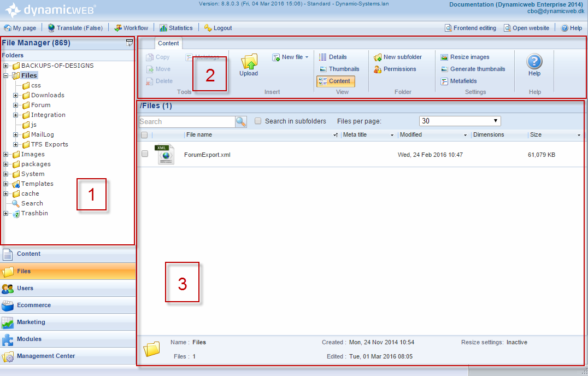Image resolution: width=588 pixels, height=376 pixels.
Task: Click the search magnifier button
Action: (x=241, y=122)
